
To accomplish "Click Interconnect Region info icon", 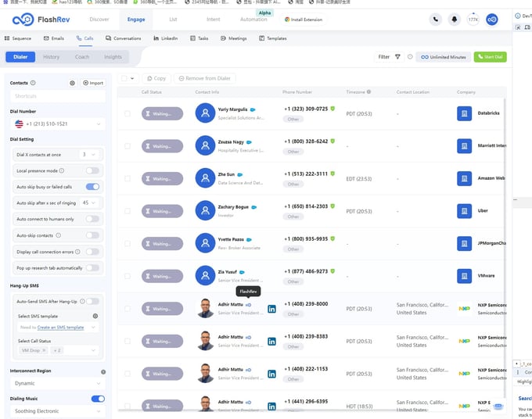I will (x=103, y=372).
